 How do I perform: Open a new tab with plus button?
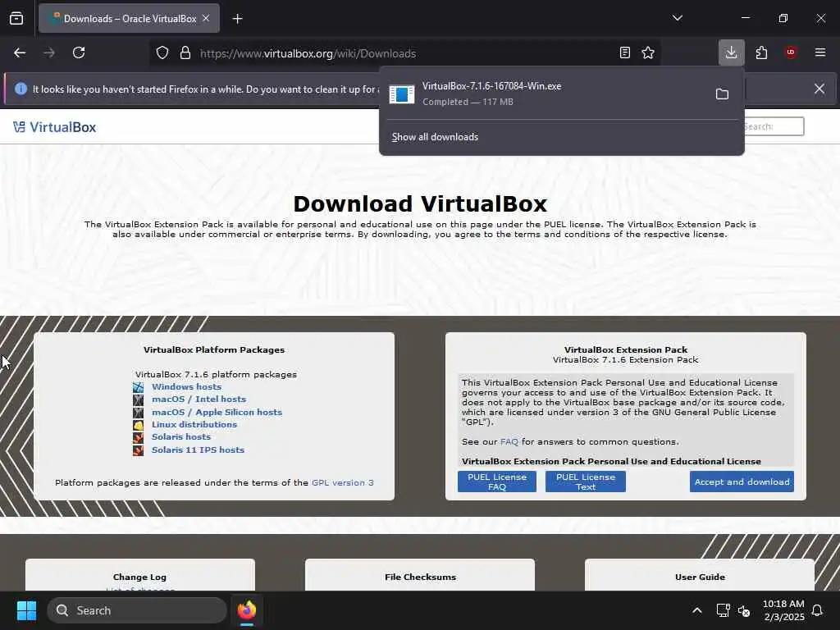[237, 19]
